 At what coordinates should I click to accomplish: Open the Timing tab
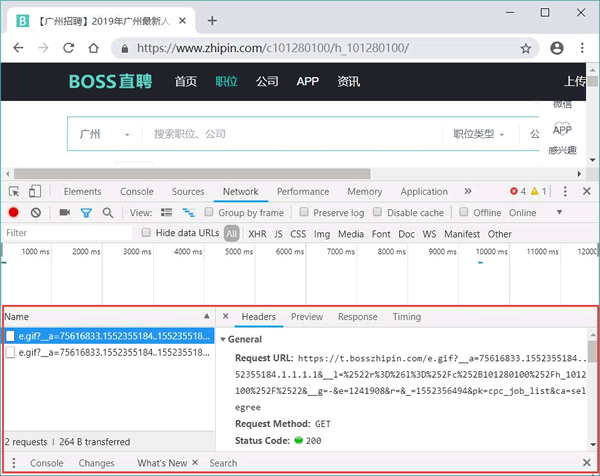coord(407,316)
